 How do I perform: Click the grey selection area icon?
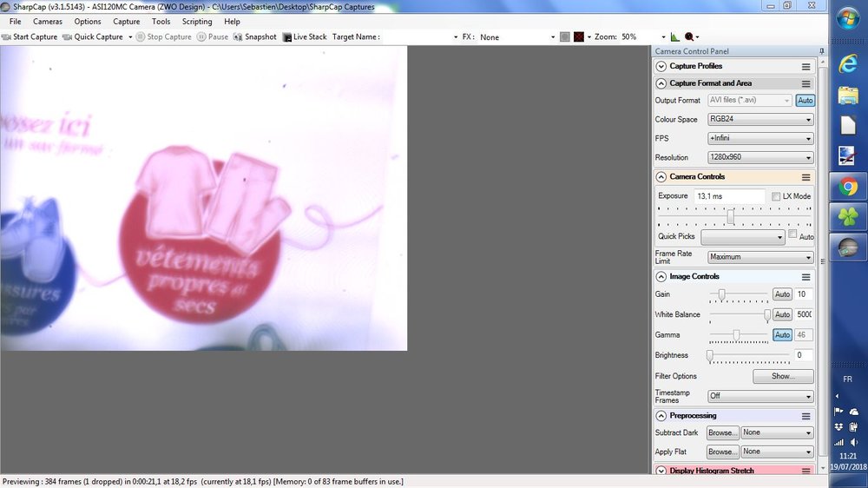pos(565,37)
